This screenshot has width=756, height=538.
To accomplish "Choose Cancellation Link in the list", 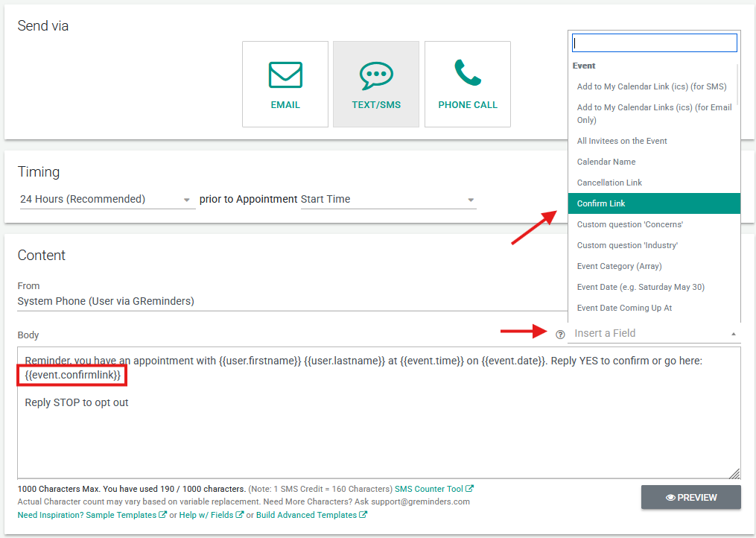I will pos(609,183).
